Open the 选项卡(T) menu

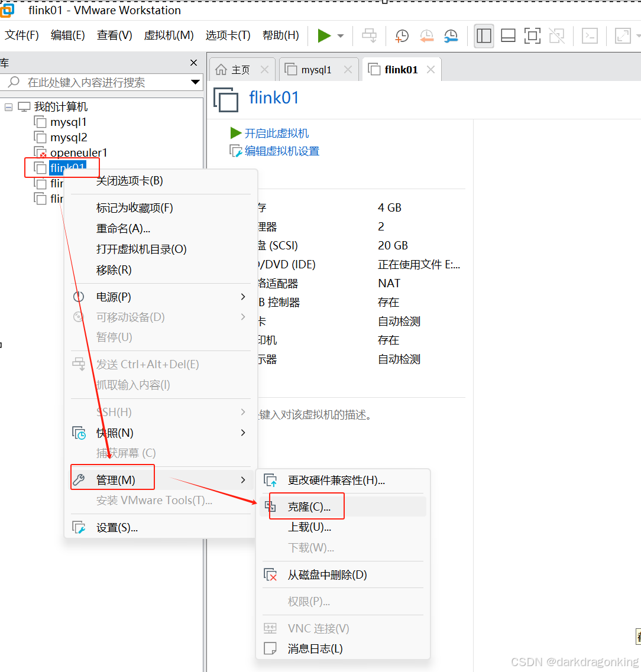click(x=228, y=35)
